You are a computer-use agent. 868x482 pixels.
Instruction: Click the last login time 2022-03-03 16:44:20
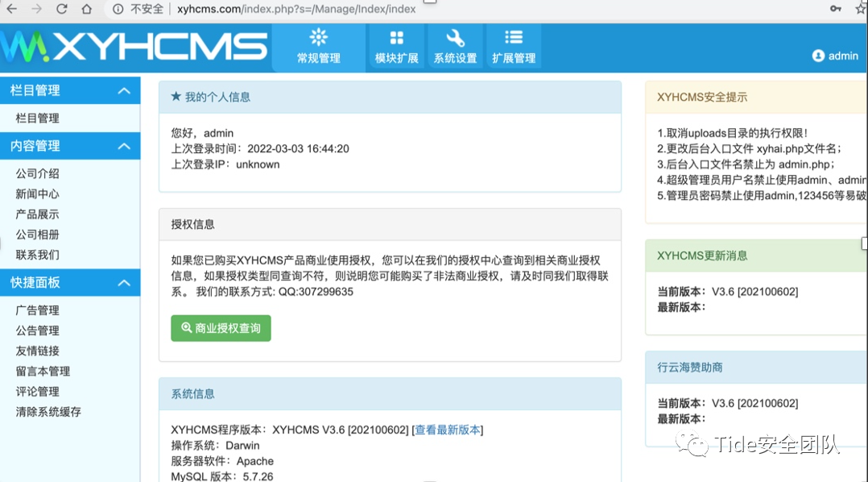[299, 148]
